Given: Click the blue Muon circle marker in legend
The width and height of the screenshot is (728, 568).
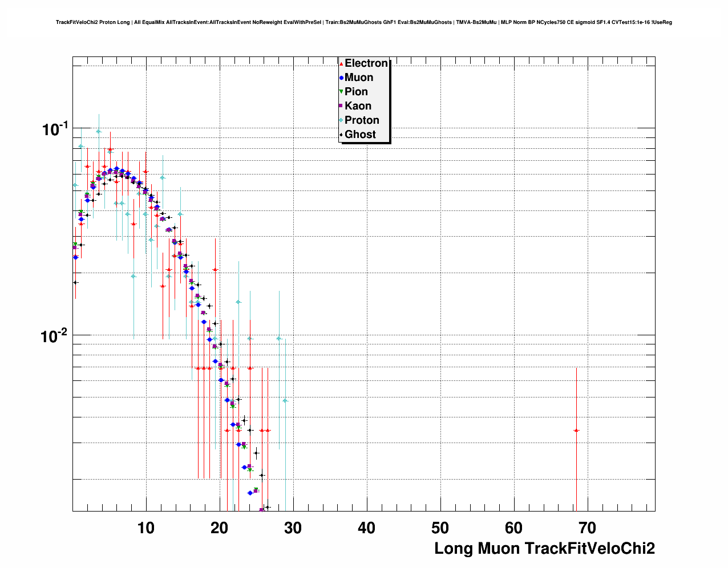Looking at the screenshot, I should (341, 78).
